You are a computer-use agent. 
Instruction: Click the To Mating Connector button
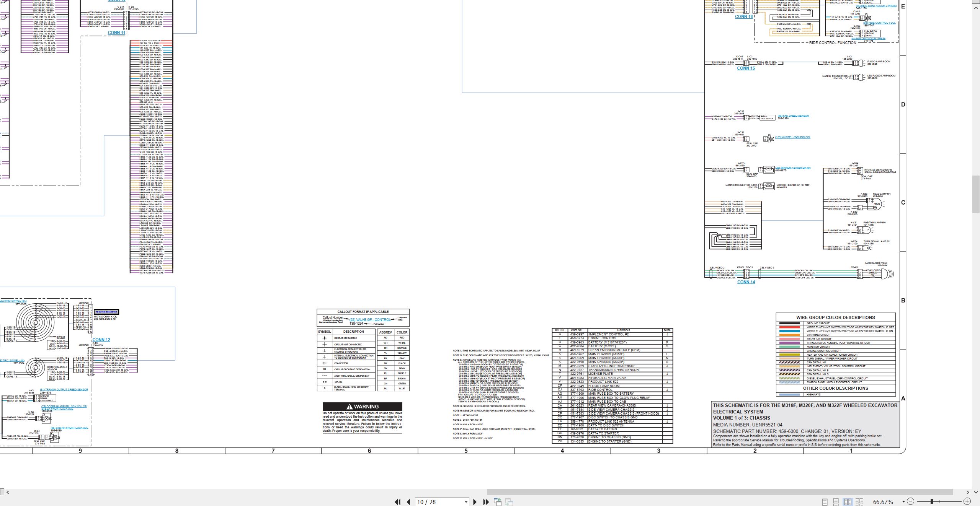106,312
